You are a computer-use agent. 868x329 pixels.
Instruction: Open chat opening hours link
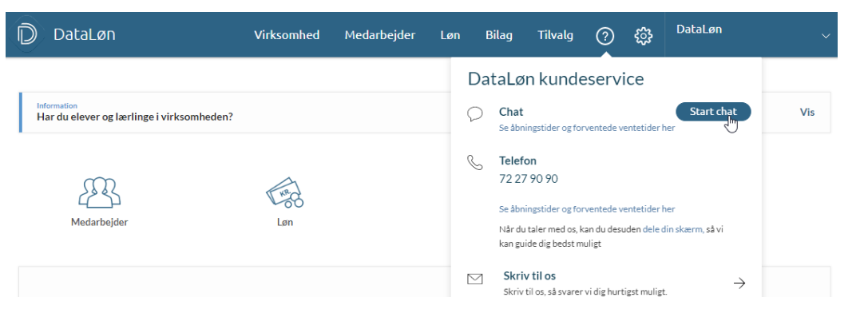point(586,128)
